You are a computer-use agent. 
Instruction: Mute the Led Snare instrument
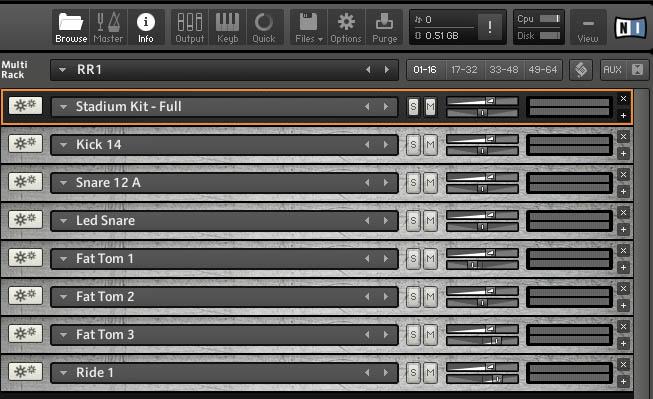(431, 221)
